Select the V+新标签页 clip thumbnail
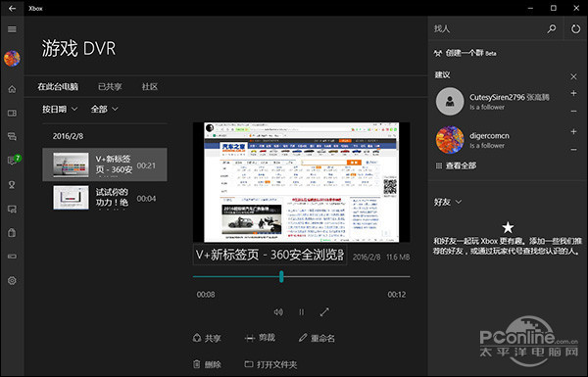This screenshot has height=377, width=588. click(71, 165)
